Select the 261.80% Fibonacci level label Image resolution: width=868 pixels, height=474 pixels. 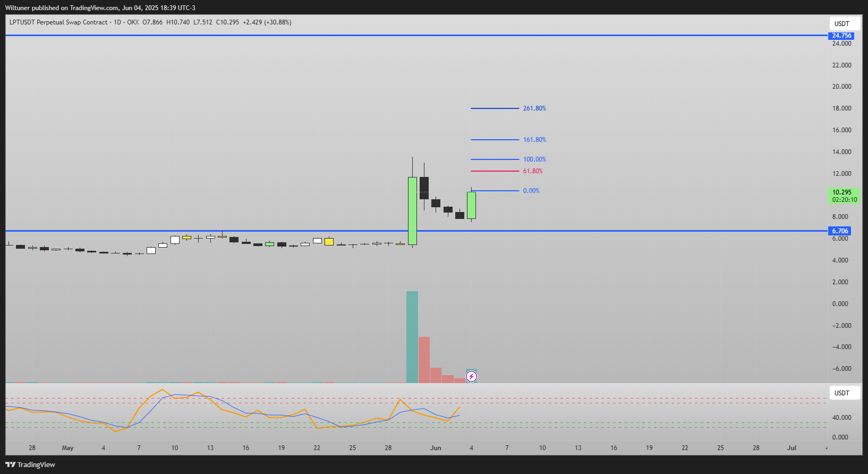pyautogui.click(x=534, y=108)
